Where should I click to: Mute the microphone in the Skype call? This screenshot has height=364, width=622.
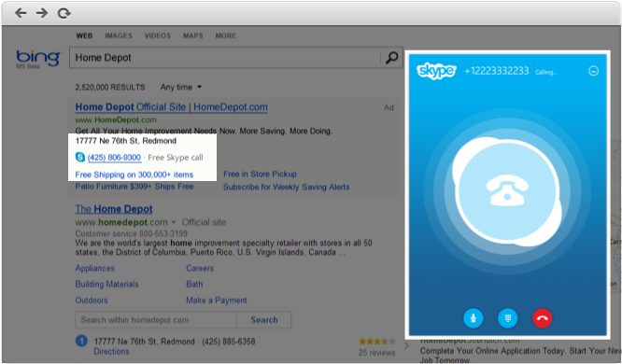[474, 318]
